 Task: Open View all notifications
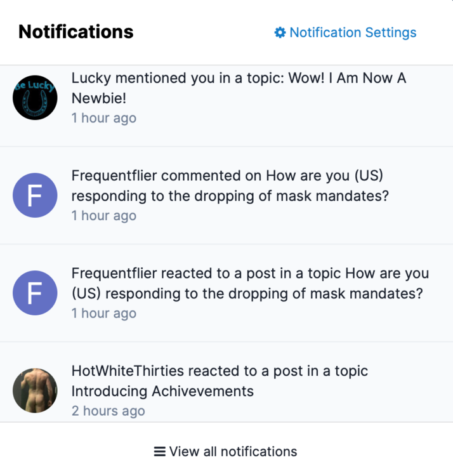pos(233,452)
